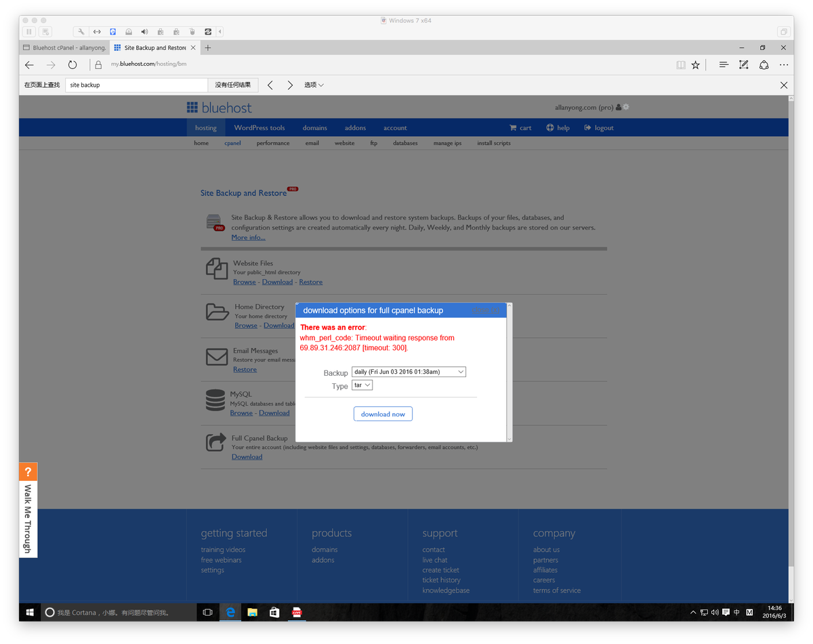Viewport: 813px width, 644px height.
Task: Open Walk Me Through help widget
Action: tap(28, 510)
